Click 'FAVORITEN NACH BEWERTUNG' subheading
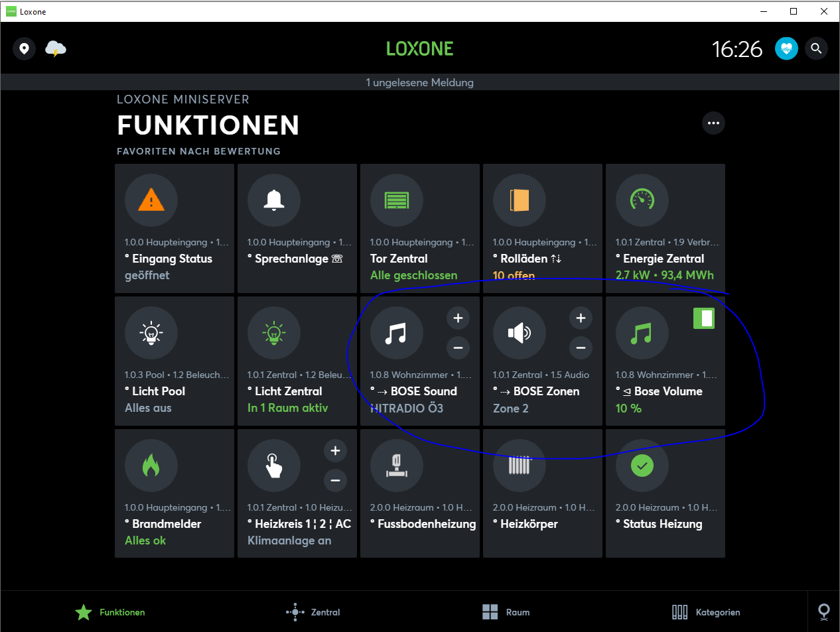 coord(199,151)
